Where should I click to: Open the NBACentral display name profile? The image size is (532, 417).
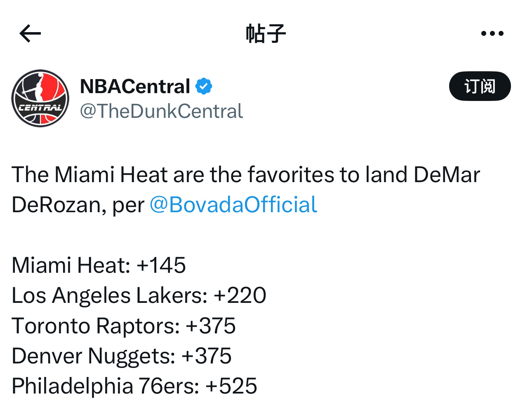click(135, 87)
